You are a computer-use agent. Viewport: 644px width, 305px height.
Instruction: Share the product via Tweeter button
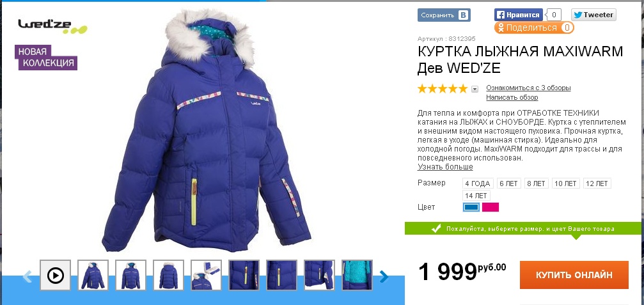click(x=593, y=15)
